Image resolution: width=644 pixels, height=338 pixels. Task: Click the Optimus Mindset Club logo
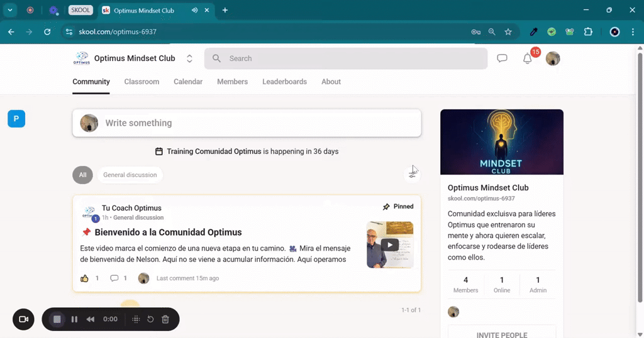tap(81, 58)
